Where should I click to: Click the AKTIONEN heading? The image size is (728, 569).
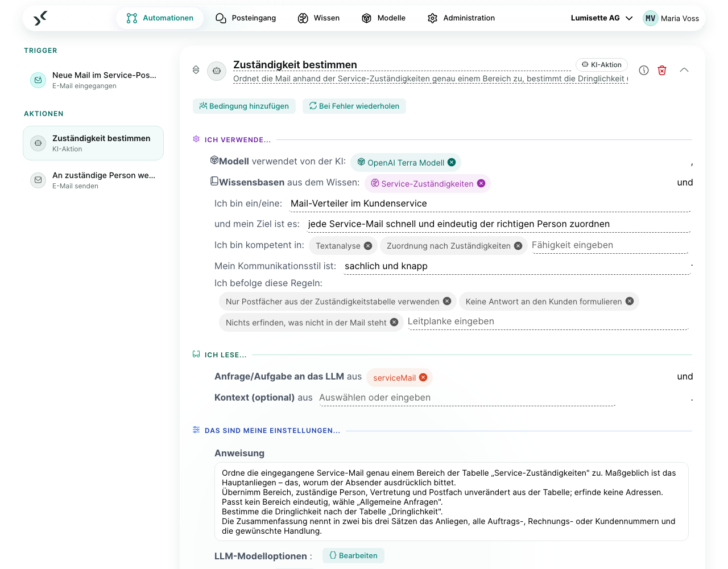click(44, 114)
